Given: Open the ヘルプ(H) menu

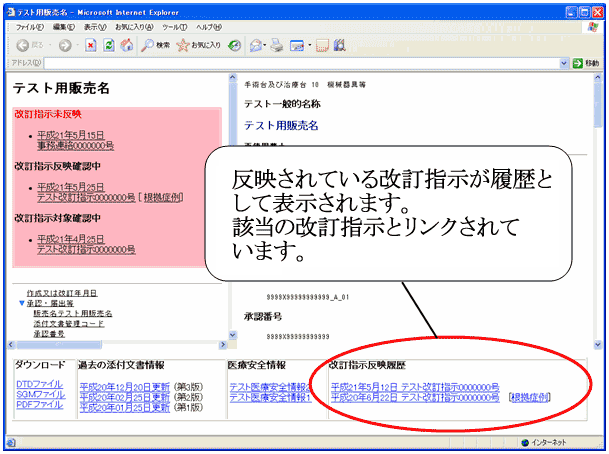Looking at the screenshot, I should tap(209, 27).
